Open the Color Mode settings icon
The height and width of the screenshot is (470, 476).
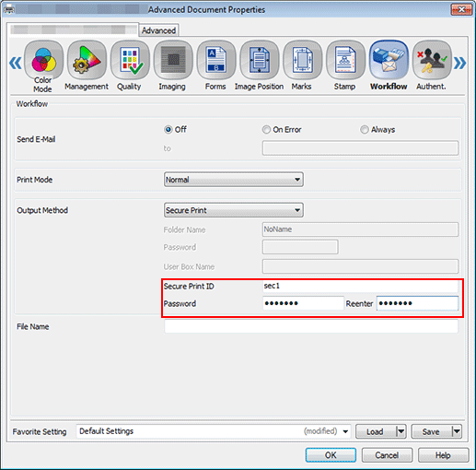pos(43,60)
